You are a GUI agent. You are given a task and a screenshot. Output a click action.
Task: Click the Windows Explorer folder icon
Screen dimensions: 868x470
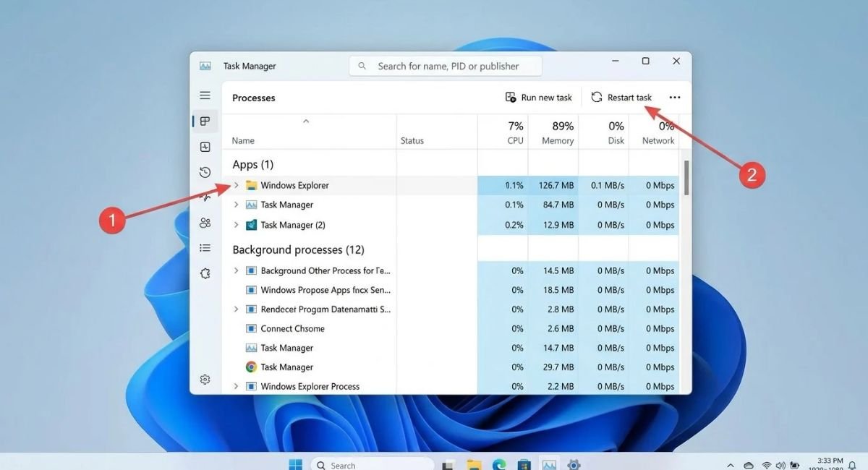point(251,185)
